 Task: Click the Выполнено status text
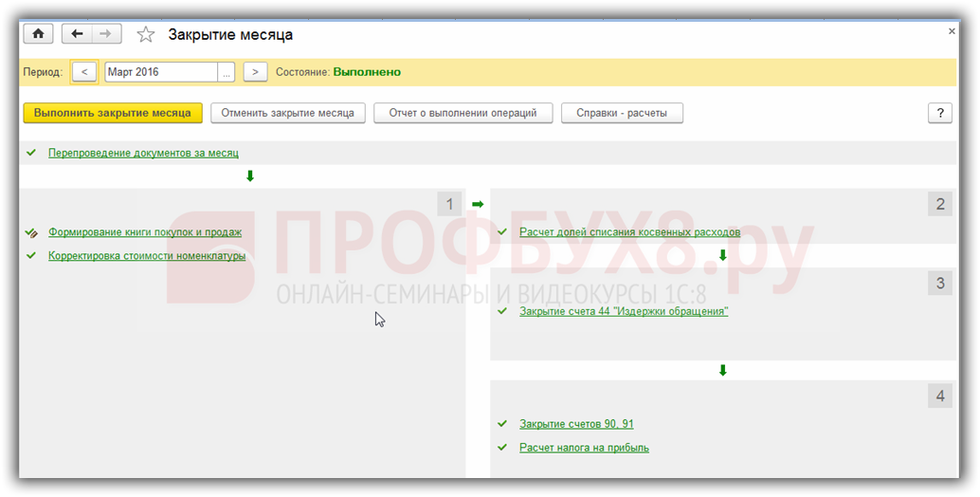tap(367, 72)
